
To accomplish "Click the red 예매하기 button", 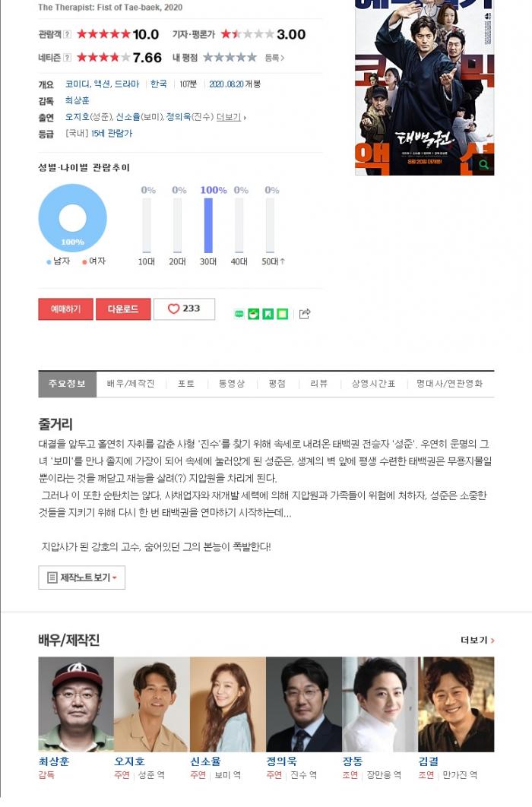I will pos(66,309).
